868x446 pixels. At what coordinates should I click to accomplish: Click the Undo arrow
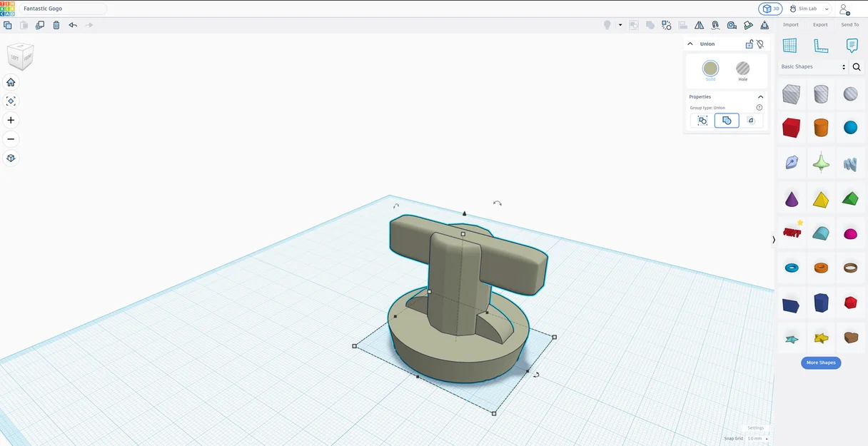(x=73, y=25)
